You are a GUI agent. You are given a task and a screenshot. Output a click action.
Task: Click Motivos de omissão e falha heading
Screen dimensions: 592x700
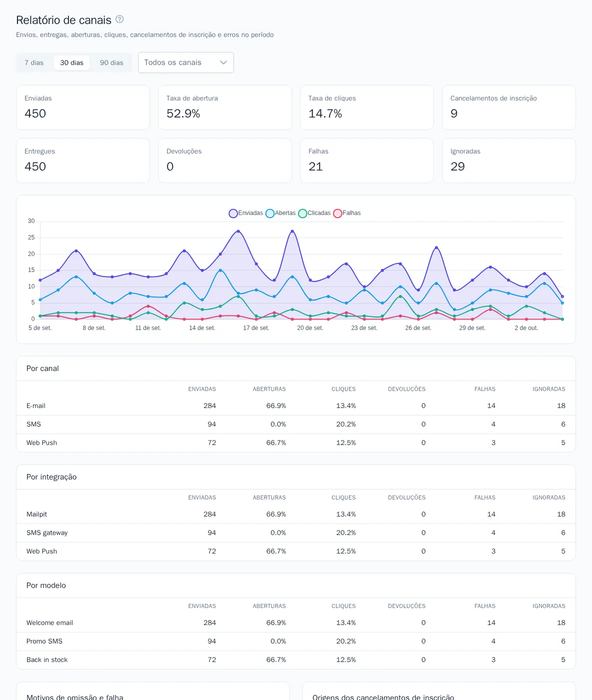(x=75, y=697)
